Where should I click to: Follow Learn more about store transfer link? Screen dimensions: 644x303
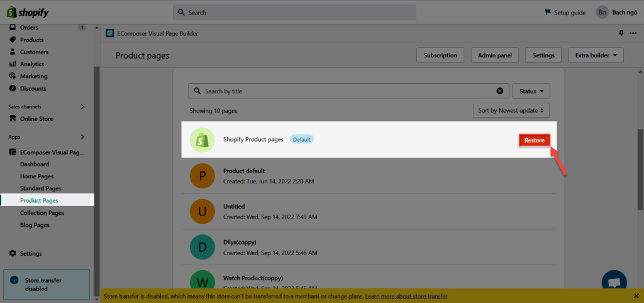tap(406, 296)
